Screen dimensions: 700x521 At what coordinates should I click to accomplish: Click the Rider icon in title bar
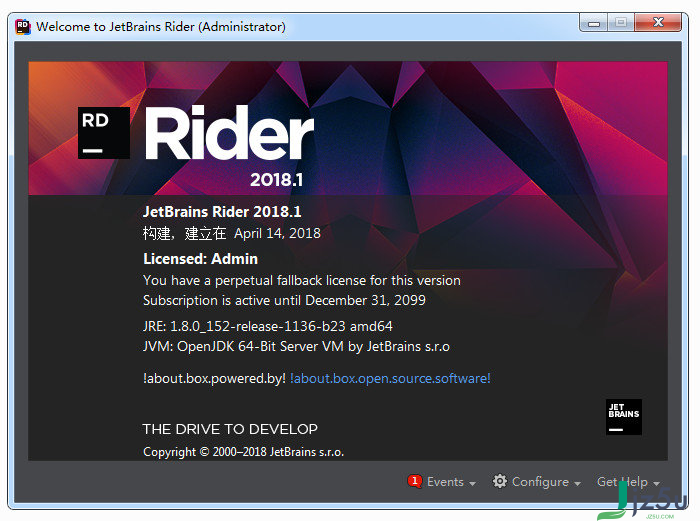(23, 26)
